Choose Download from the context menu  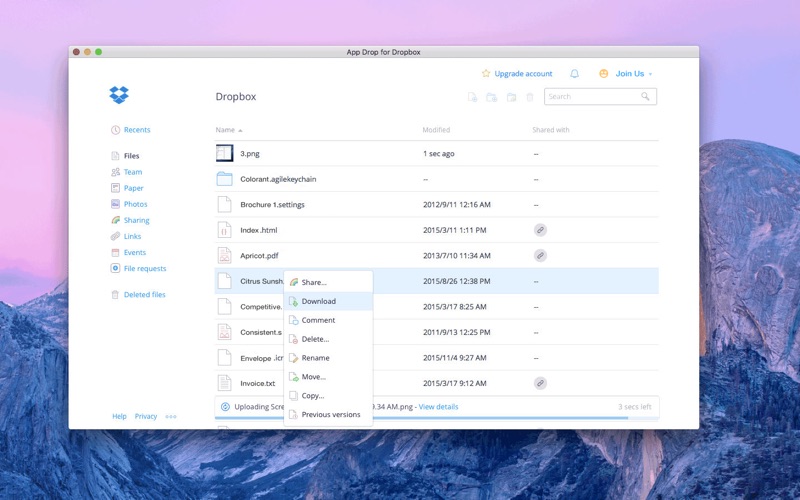coord(318,301)
